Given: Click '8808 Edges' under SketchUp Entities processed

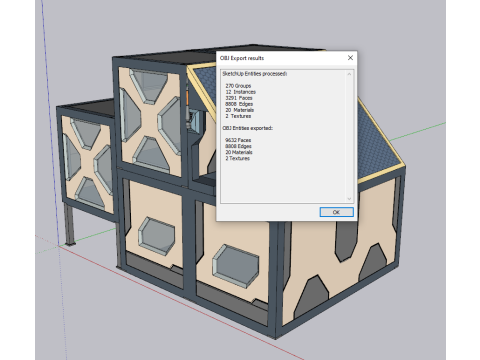Looking at the screenshot, I should 239,104.
